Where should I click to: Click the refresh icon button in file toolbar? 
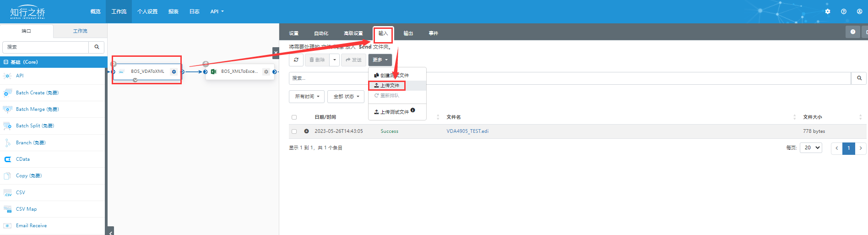coord(296,60)
